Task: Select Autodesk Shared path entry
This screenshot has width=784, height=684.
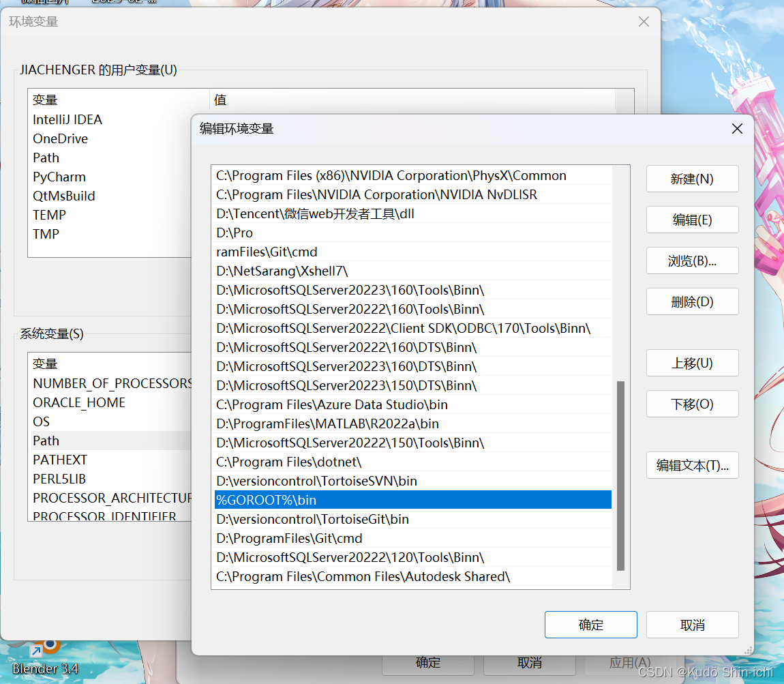Action: (x=413, y=576)
